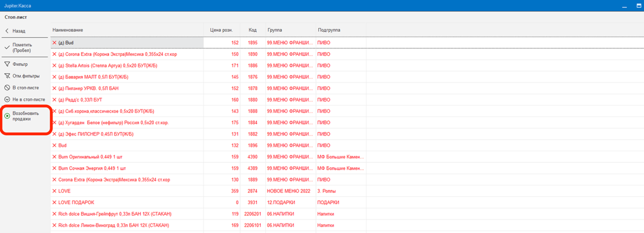
Task: Click the red X icon in the (д) Пилзнер УРКВ row
Action: [x=55, y=88]
